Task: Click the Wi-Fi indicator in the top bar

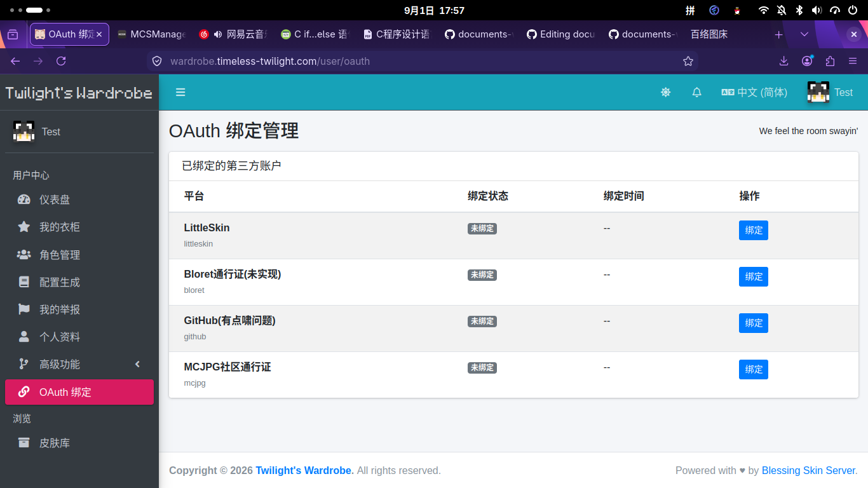Action: (763, 10)
